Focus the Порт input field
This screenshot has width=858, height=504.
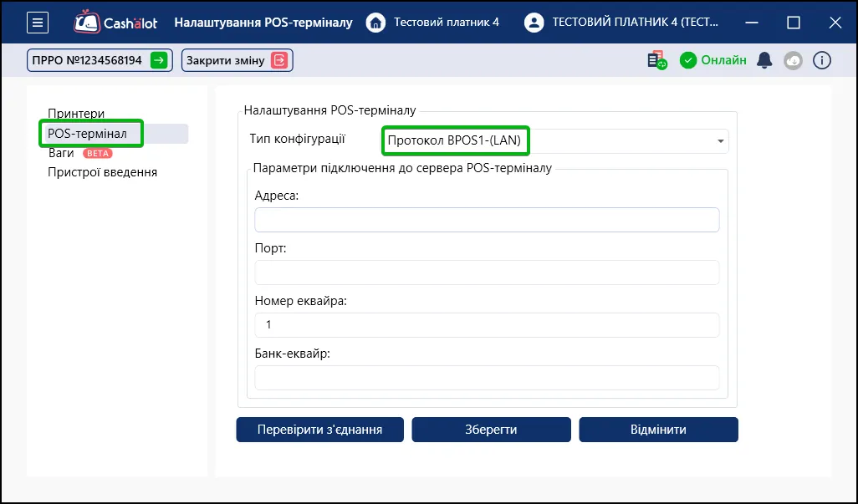[x=487, y=272]
